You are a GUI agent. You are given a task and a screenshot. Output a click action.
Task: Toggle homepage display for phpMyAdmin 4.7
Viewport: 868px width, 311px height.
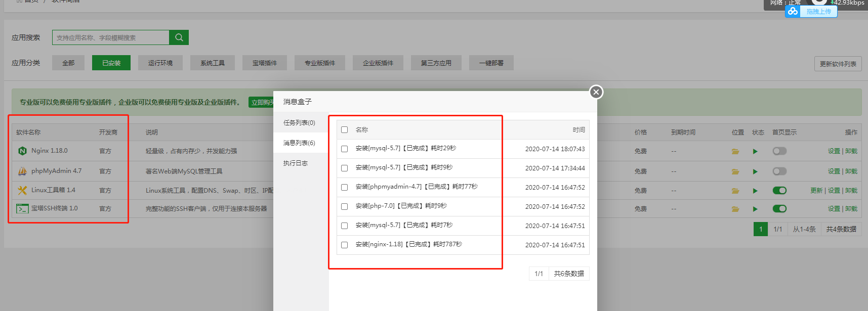pos(779,171)
